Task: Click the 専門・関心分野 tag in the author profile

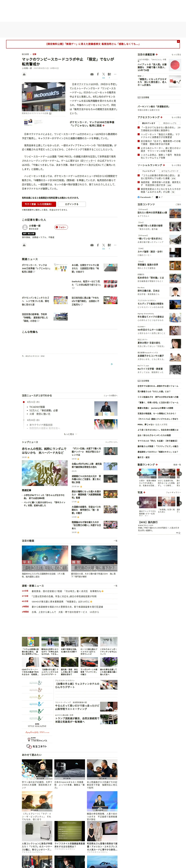Action: tap(29, 233)
